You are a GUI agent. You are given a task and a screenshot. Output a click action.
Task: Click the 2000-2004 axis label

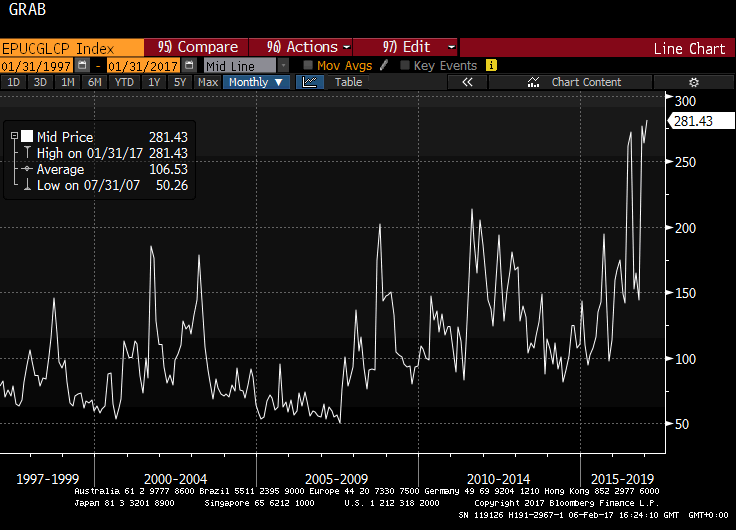pos(175,479)
